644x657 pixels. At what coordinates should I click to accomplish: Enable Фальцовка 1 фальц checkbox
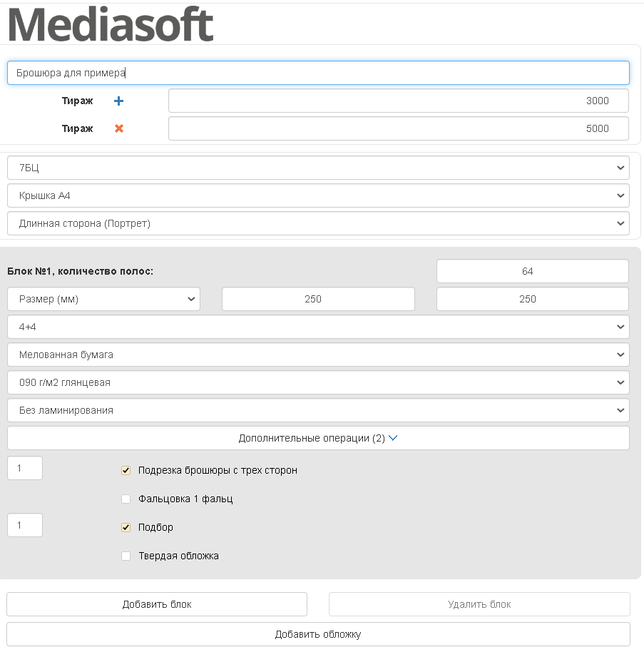[126, 499]
